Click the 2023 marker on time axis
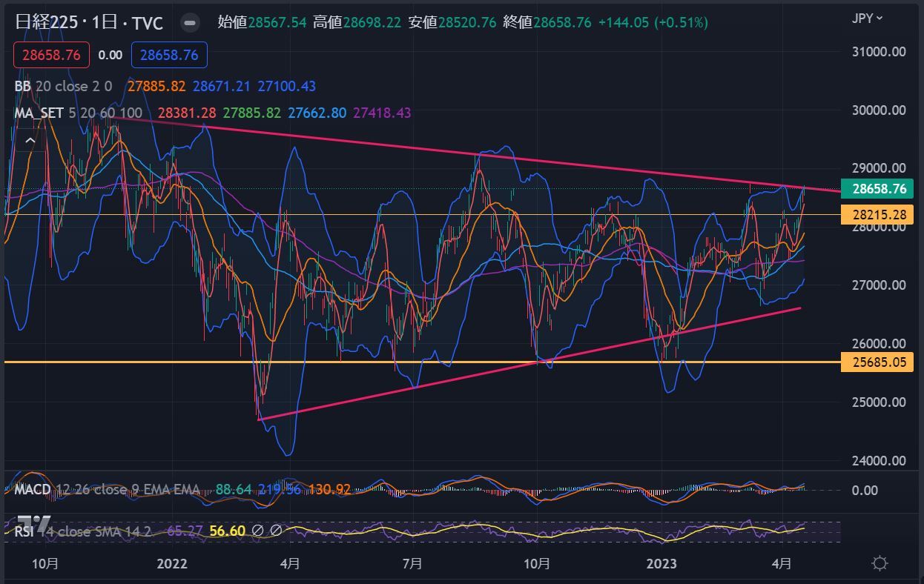924x584 pixels. click(x=661, y=563)
